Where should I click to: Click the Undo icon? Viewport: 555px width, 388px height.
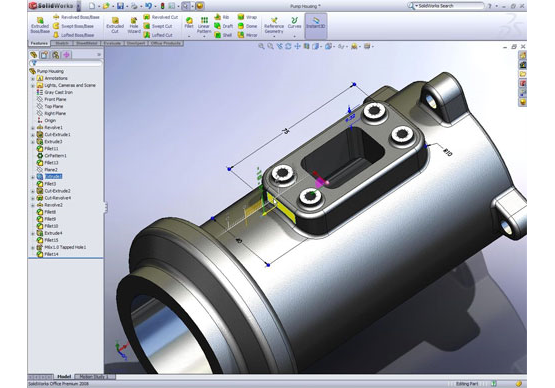[148, 6]
